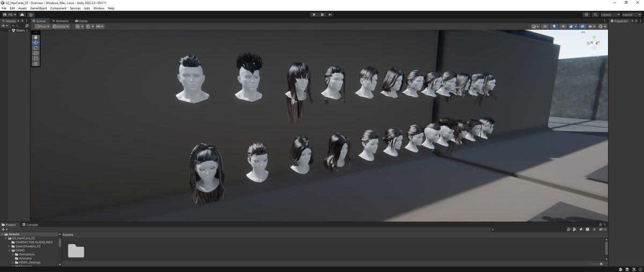Save the search with the star icon

pyautogui.click(x=595, y=230)
